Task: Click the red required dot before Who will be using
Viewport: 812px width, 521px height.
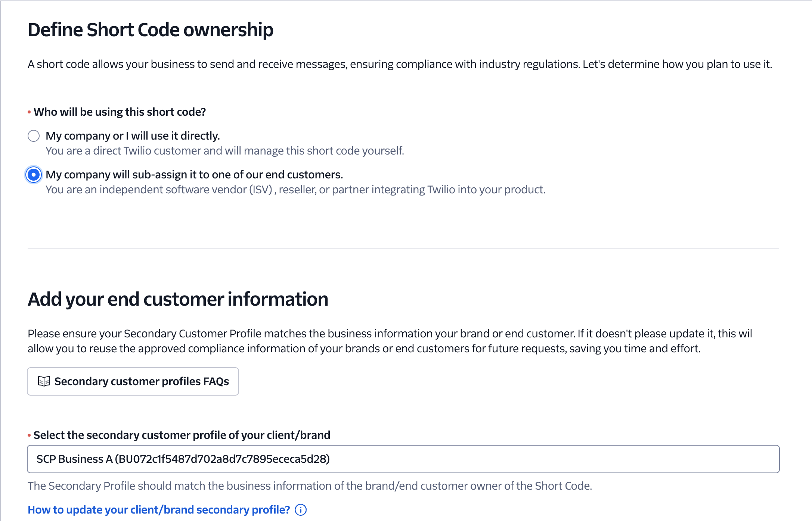Action: pos(29,112)
